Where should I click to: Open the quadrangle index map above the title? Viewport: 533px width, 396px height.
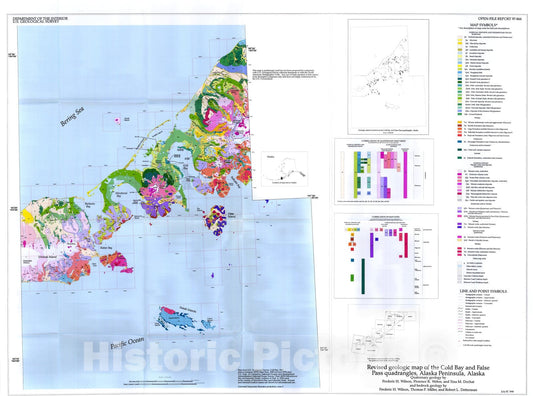pyautogui.click(x=384, y=333)
